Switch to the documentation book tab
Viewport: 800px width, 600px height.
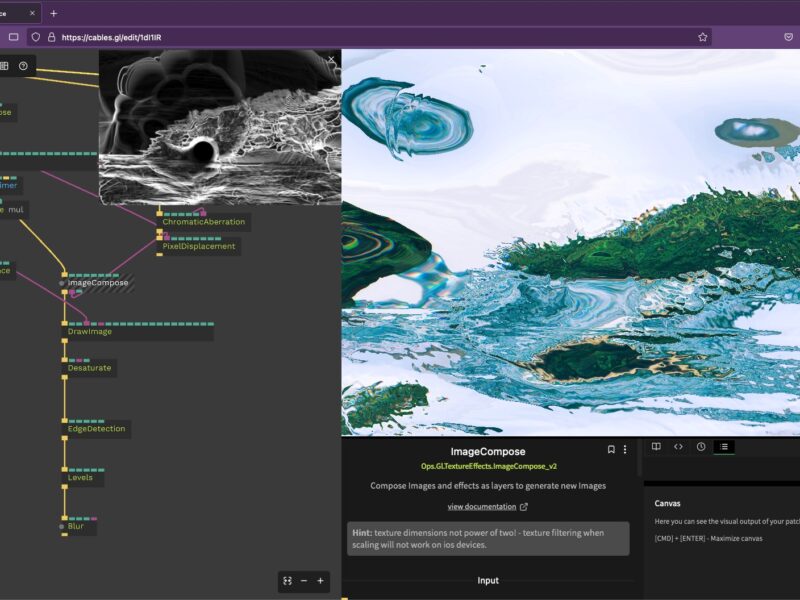[x=656, y=447]
